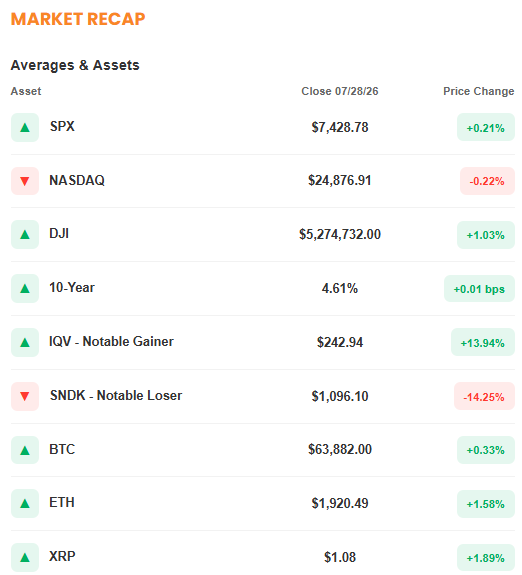Image resolution: width=522 pixels, height=575 pixels.
Task: Click the Close 07/28/26 column header
Action: (x=340, y=91)
